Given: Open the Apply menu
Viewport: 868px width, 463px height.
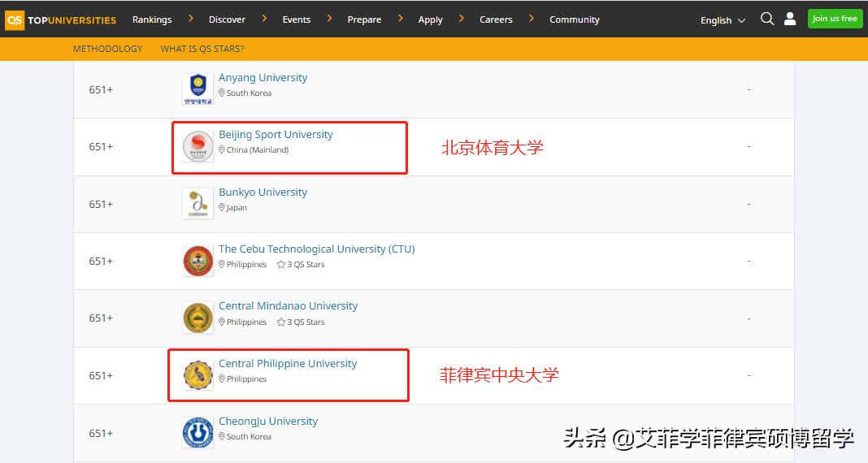Looking at the screenshot, I should [431, 20].
